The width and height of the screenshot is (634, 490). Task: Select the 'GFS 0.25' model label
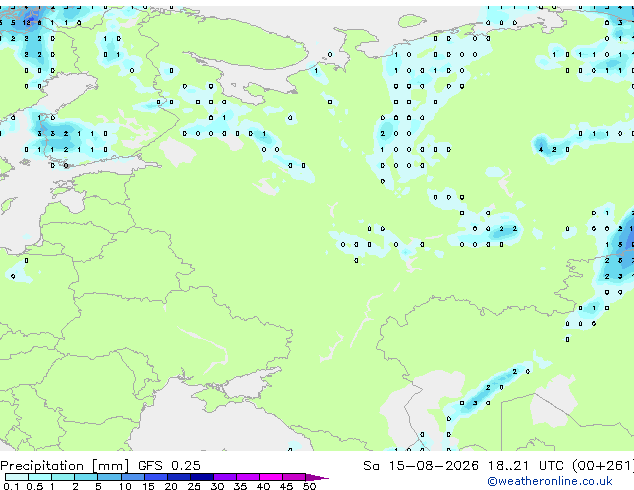tap(169, 466)
